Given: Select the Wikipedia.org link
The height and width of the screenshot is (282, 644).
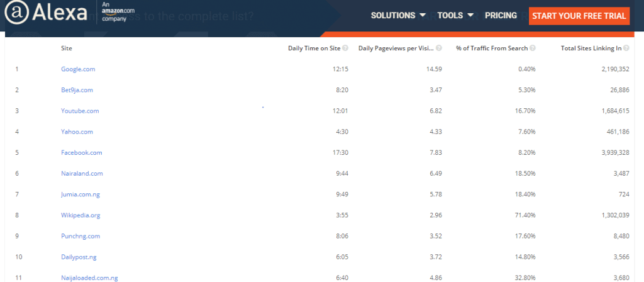Looking at the screenshot, I should click(81, 215).
